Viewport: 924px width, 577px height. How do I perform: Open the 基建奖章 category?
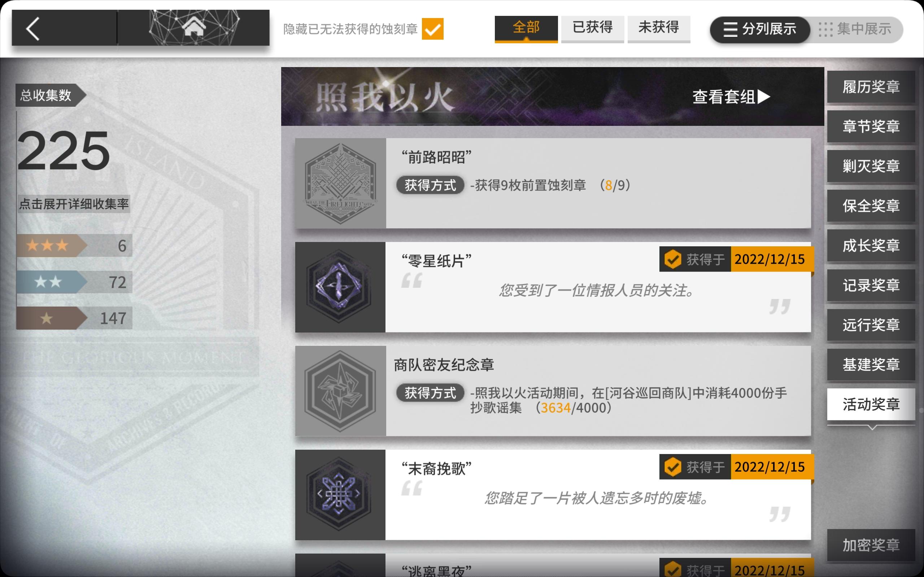[x=871, y=365]
